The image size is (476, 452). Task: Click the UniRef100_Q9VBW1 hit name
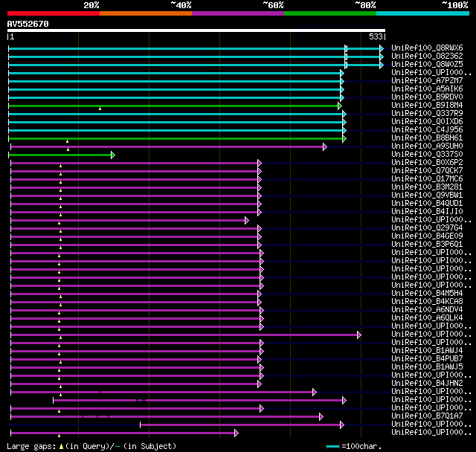pyautogui.click(x=427, y=196)
